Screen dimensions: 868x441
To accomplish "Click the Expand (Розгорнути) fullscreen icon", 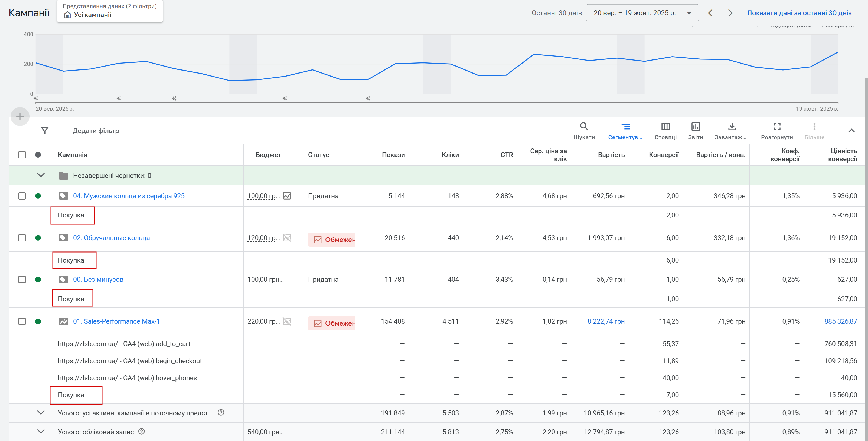I will point(777,127).
